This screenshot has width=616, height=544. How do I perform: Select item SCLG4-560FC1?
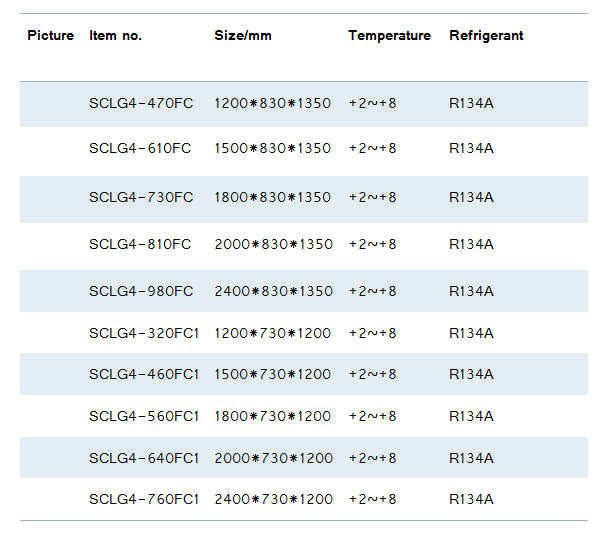(x=144, y=416)
